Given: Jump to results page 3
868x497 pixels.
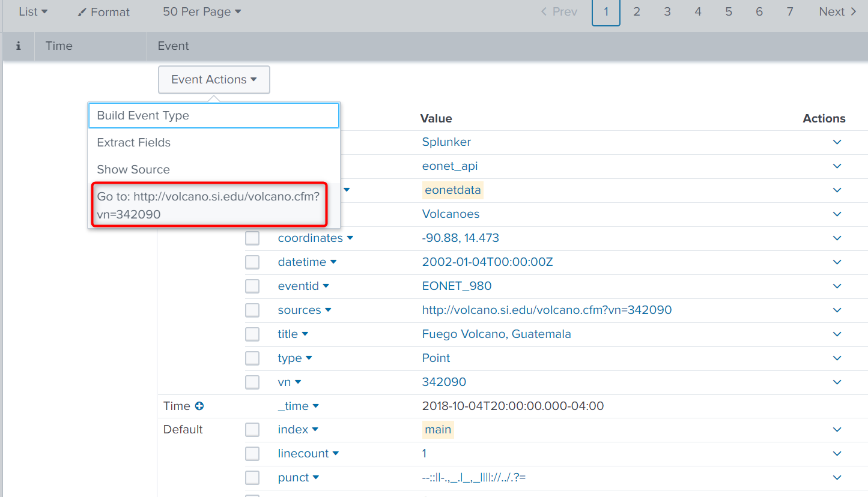Looking at the screenshot, I should click(667, 11).
